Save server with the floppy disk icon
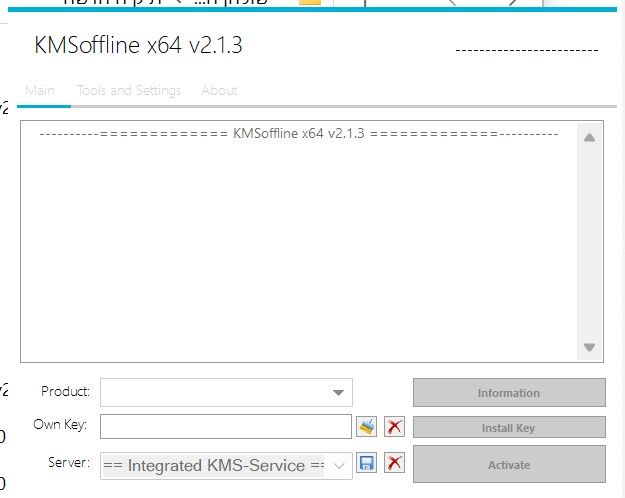 click(x=366, y=463)
